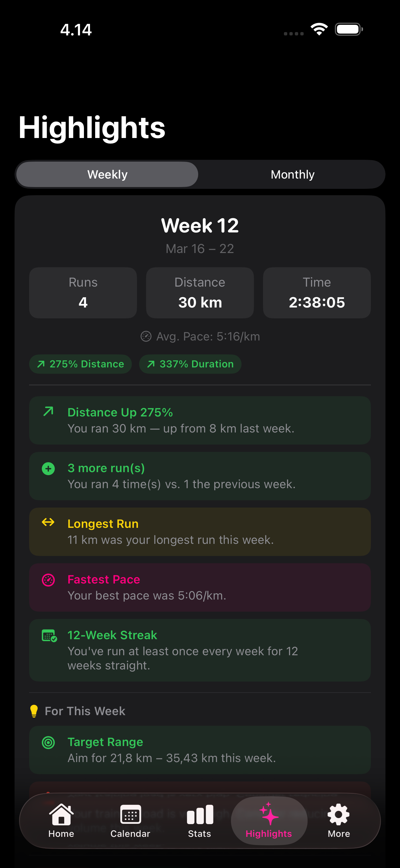The height and width of the screenshot is (868, 400).
Task: Select the Time 2:38:05 card
Action: click(x=317, y=292)
